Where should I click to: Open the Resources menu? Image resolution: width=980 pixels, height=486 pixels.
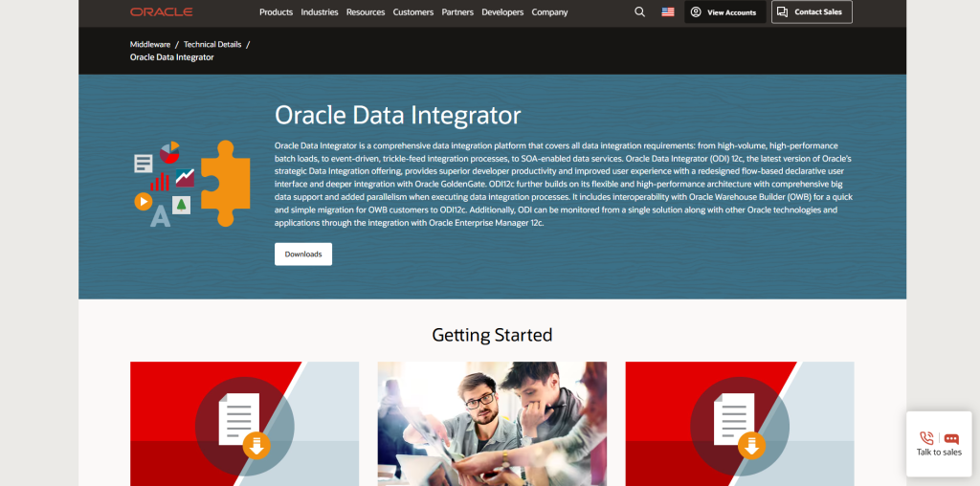(366, 11)
